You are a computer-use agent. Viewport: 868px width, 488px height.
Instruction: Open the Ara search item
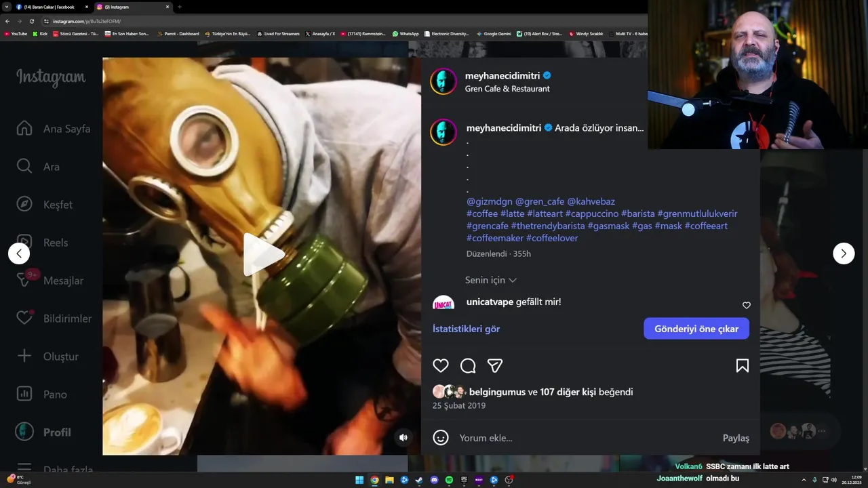[38, 167]
